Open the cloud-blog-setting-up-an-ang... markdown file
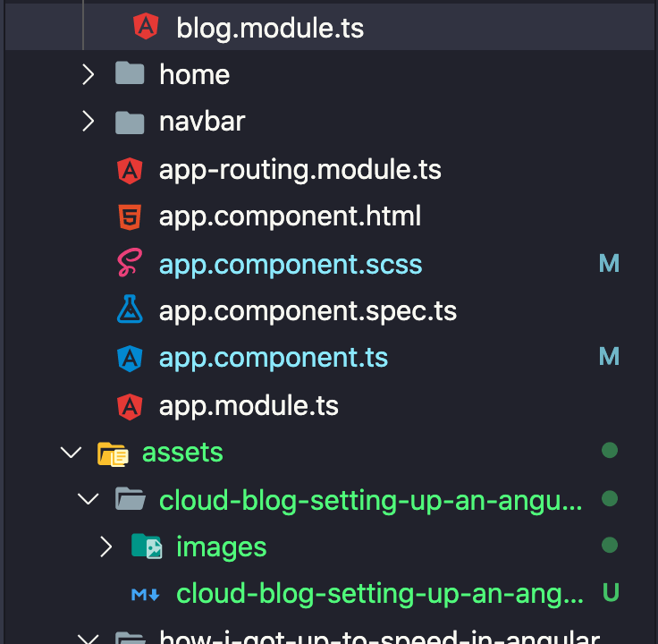The height and width of the screenshot is (644, 658). [380, 594]
